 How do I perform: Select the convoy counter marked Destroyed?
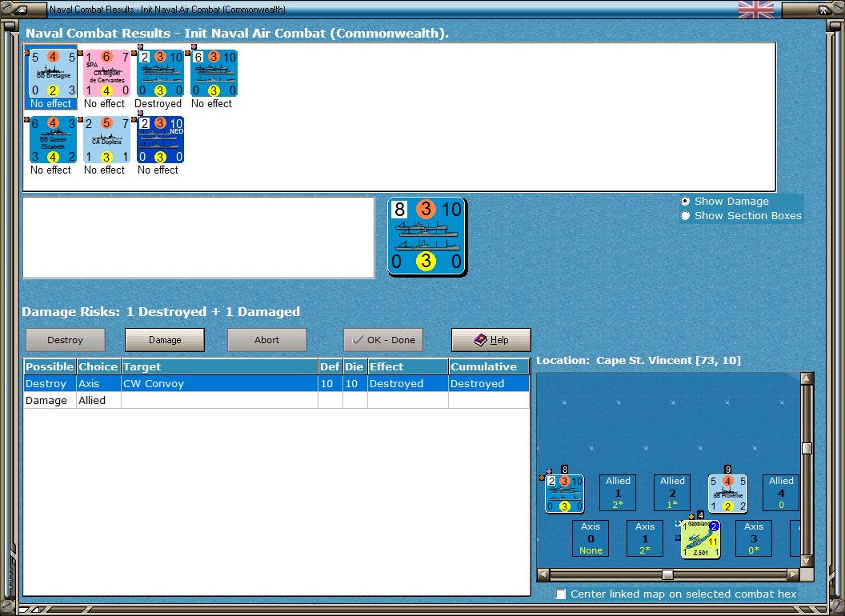point(160,74)
